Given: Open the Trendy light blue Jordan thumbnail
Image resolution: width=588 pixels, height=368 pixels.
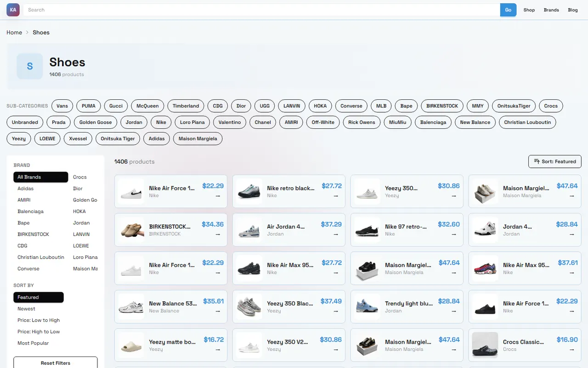Looking at the screenshot, I should coord(367,307).
